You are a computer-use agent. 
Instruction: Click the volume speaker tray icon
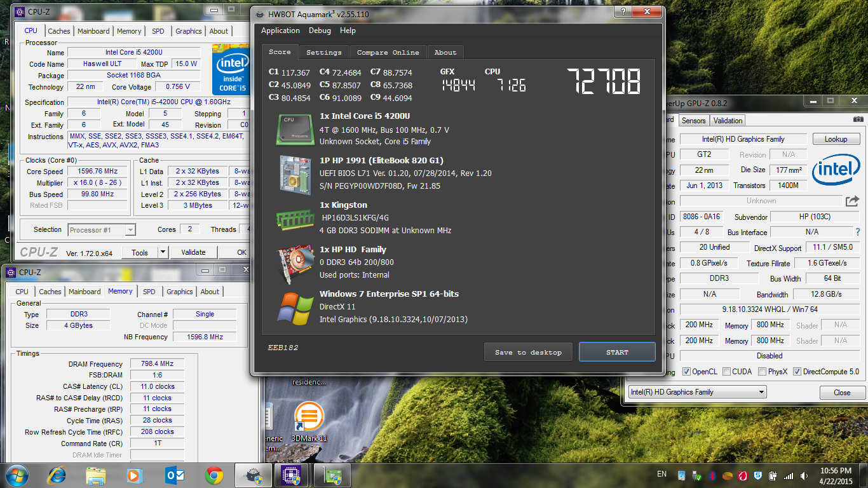(x=804, y=475)
